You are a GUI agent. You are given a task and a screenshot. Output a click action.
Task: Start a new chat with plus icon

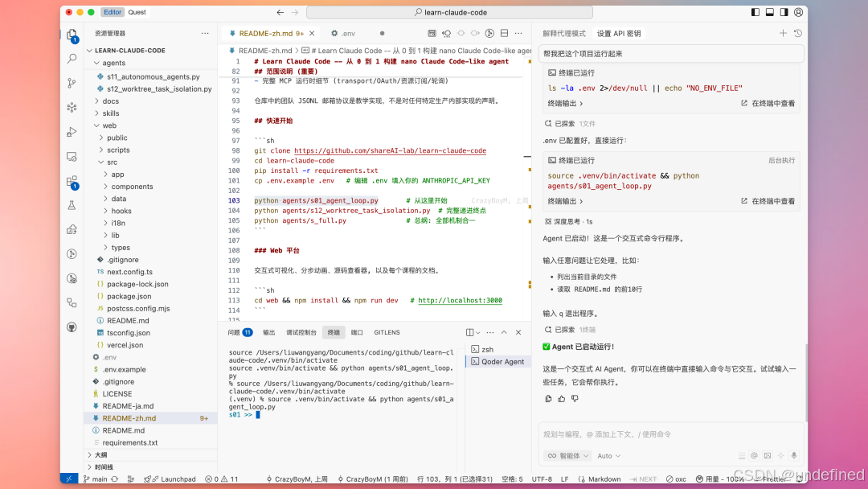point(783,33)
